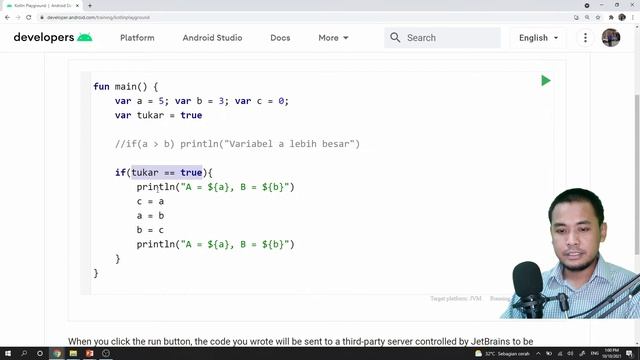Viewport: 640px width, 360px height.
Task: Reload the page
Action: coord(29,18)
